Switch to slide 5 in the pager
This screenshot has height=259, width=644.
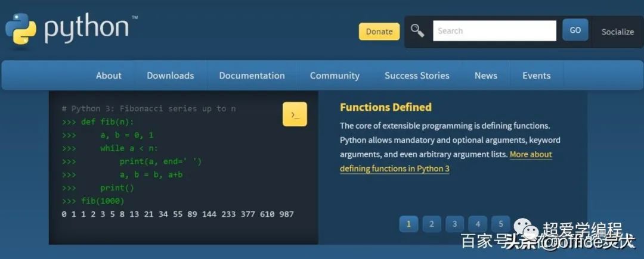point(501,224)
